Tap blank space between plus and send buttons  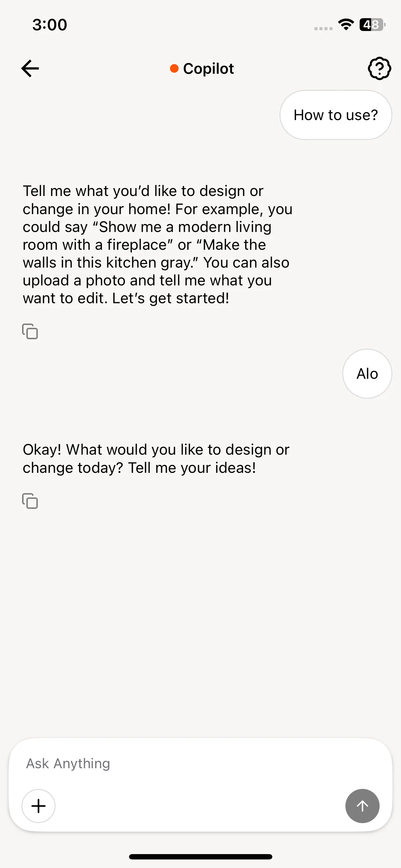[x=200, y=806]
